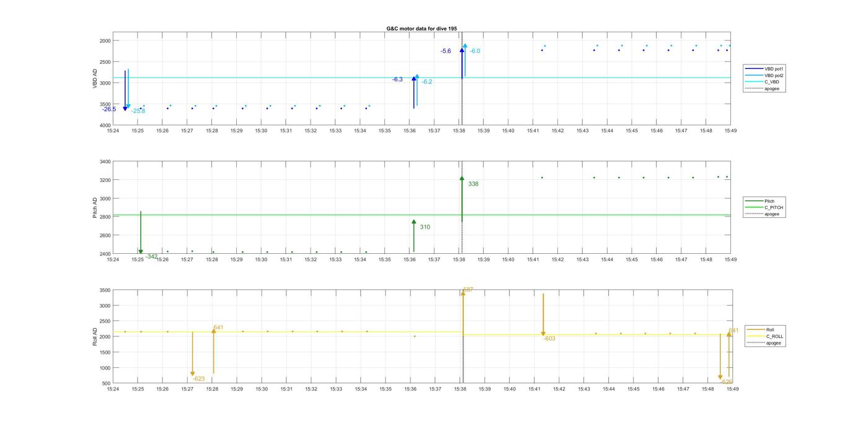Click the '-6.0' data label

tap(475, 51)
